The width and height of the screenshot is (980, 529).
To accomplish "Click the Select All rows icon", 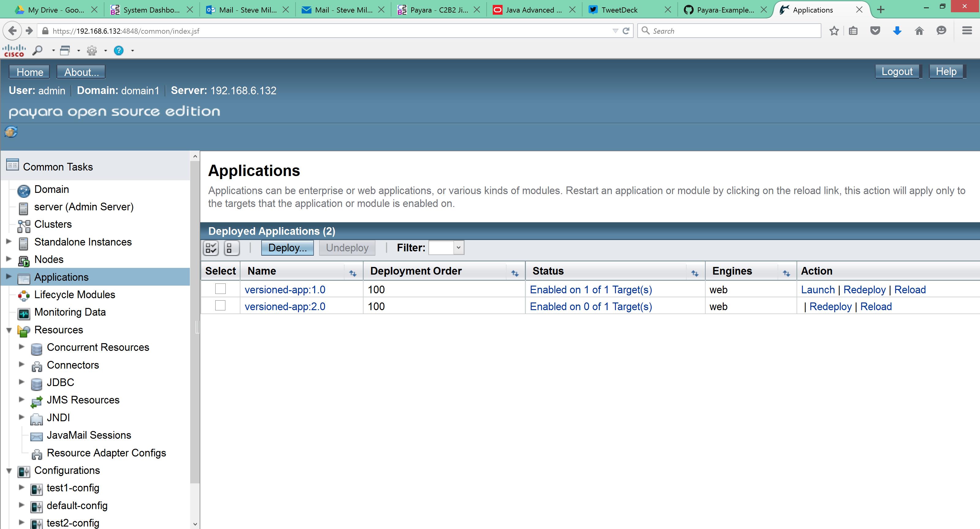I will 211,248.
